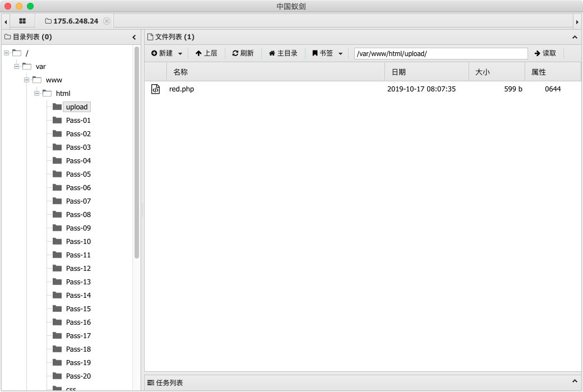Expand the task list panel chevron
Screen dimensions: 583x392
click(575, 381)
